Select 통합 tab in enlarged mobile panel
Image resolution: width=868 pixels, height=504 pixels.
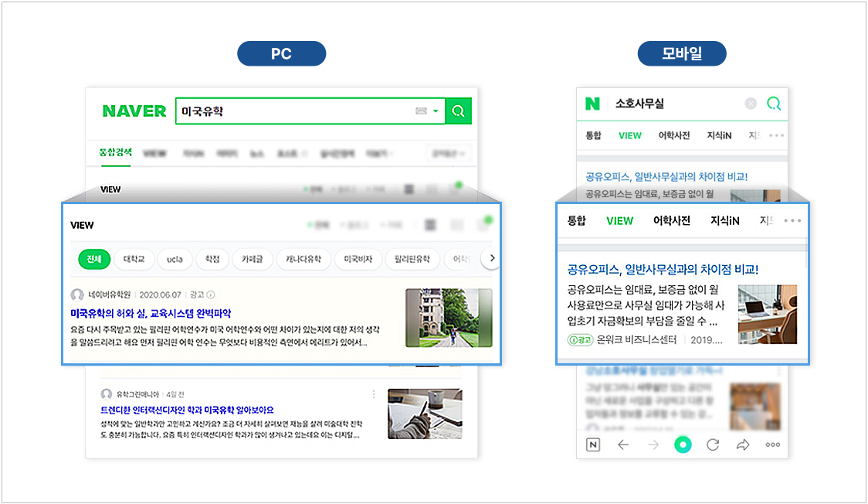576,220
